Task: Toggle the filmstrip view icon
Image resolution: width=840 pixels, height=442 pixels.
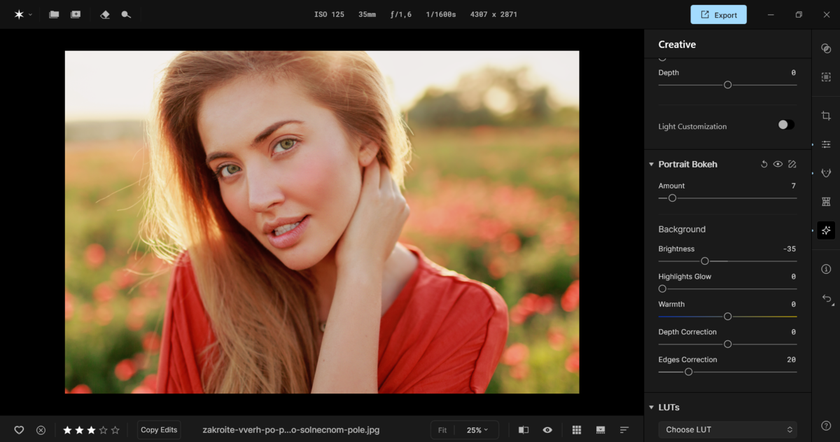Action: (x=601, y=430)
